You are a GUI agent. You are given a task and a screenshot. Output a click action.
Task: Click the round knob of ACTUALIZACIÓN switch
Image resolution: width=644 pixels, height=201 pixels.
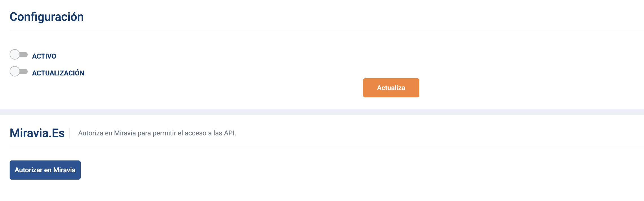coord(15,71)
